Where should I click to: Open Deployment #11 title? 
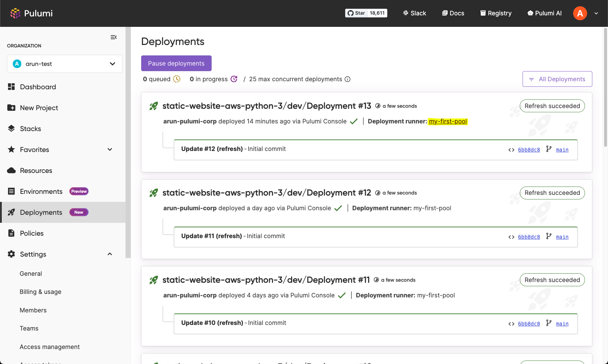pyautogui.click(x=266, y=280)
